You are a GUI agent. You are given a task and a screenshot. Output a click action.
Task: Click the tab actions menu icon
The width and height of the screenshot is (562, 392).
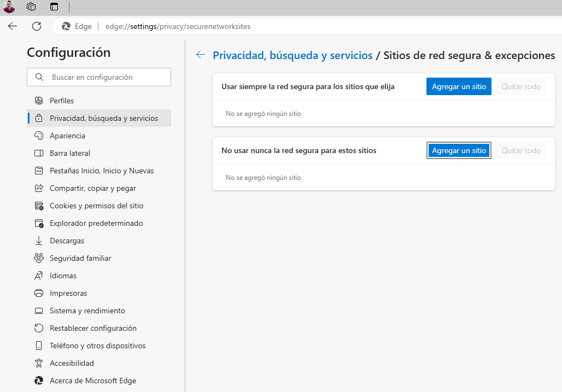tap(54, 7)
